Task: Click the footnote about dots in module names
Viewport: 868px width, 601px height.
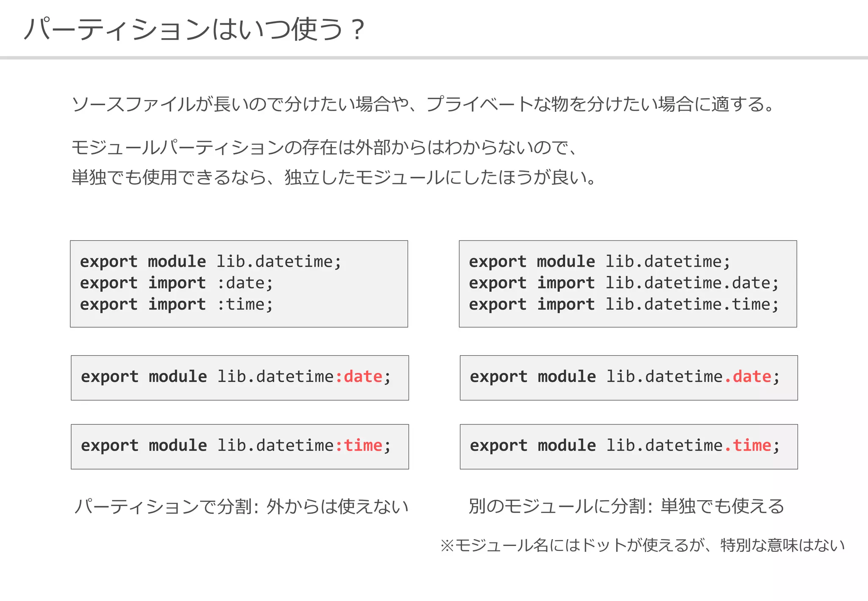Action: point(643,545)
